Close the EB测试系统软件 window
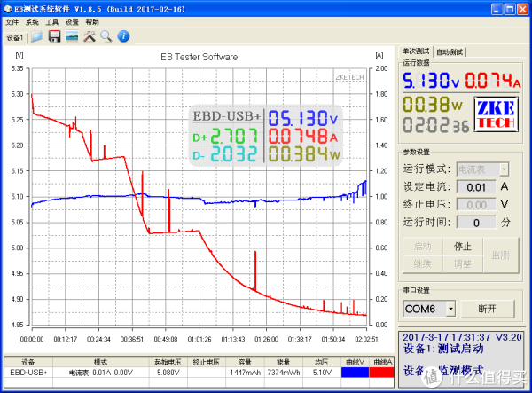 click(522, 9)
